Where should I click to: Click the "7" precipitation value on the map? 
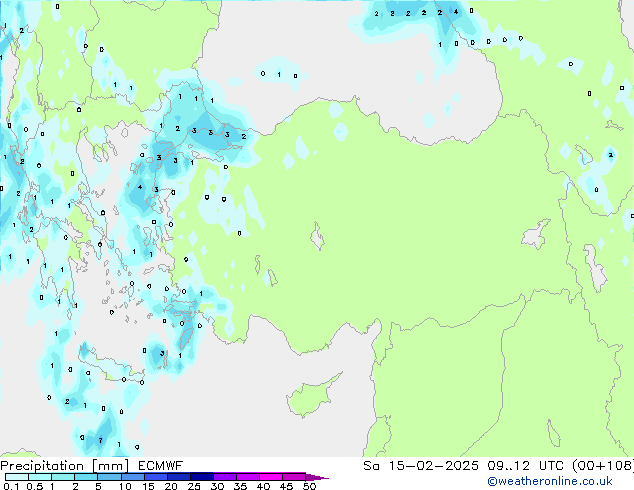[100, 441]
